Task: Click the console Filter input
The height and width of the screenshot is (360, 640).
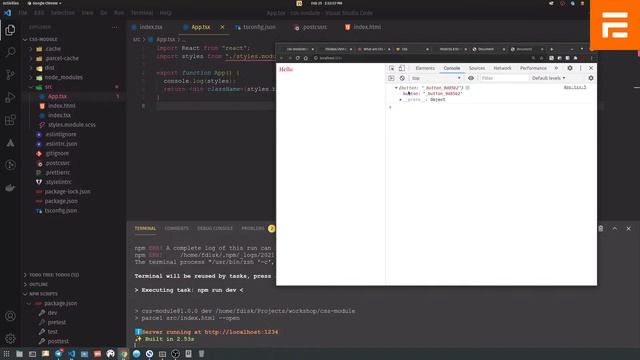Action: (503, 78)
